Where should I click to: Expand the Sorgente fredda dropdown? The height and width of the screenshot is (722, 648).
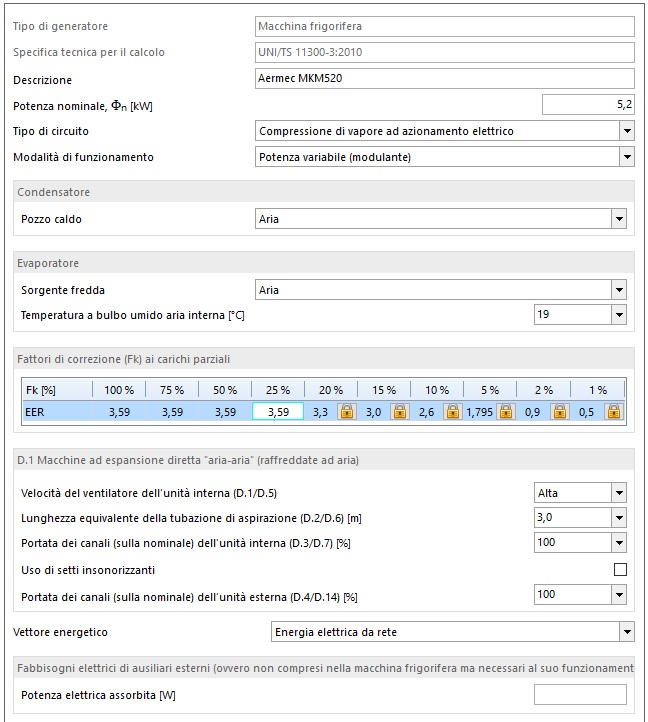618,290
